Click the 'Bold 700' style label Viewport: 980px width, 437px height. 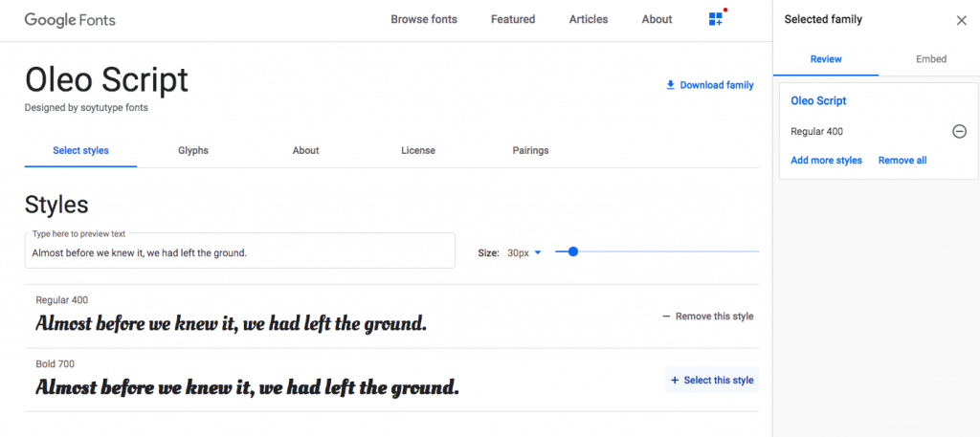[55, 364]
